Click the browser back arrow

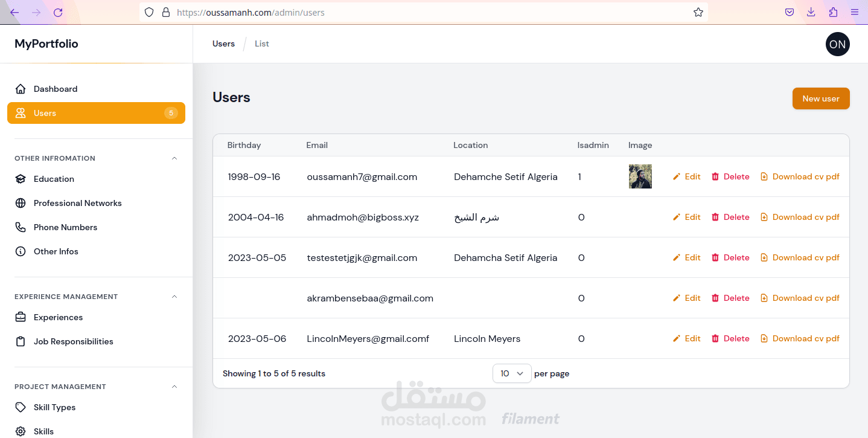click(x=14, y=12)
